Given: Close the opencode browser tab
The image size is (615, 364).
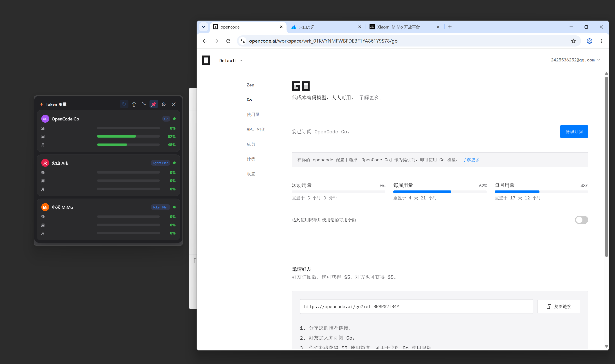Looking at the screenshot, I should tap(281, 27).
